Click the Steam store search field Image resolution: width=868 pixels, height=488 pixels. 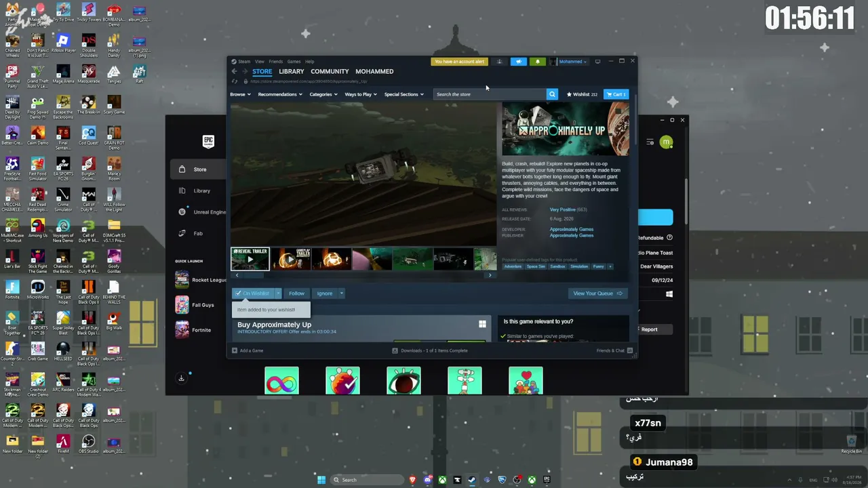click(x=490, y=94)
